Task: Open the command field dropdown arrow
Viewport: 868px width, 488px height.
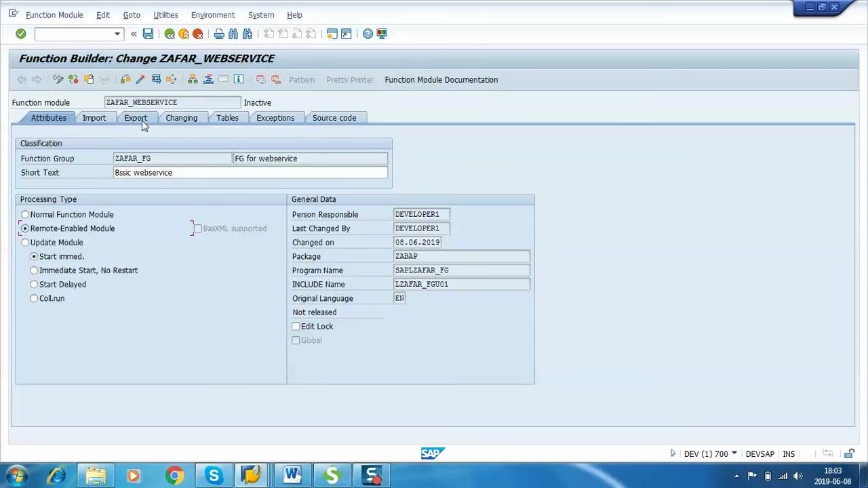Action: [x=117, y=34]
